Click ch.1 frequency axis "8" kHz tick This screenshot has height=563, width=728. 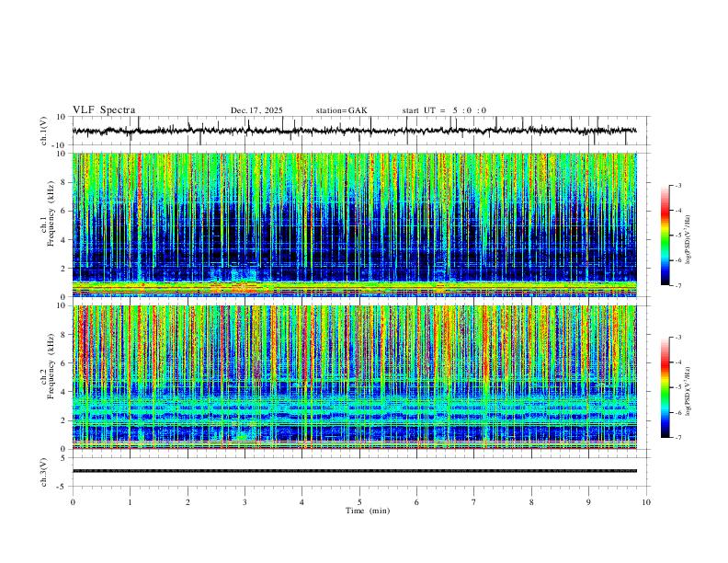[x=64, y=182]
